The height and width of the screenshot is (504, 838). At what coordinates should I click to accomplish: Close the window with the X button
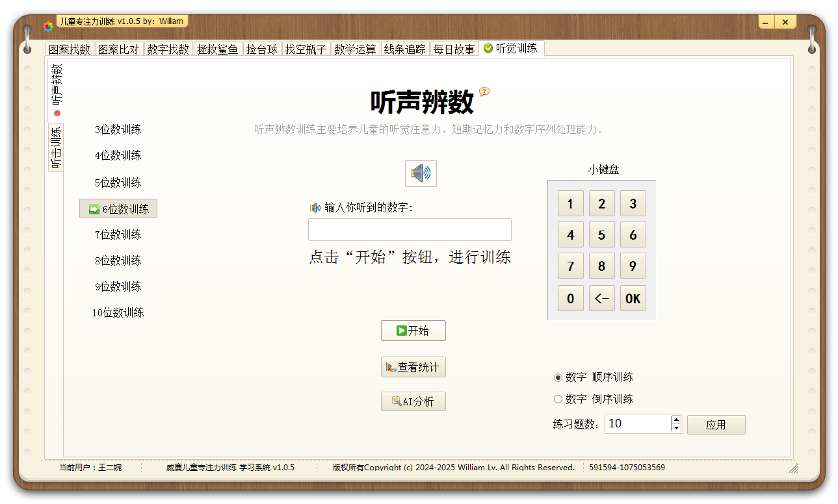(786, 22)
